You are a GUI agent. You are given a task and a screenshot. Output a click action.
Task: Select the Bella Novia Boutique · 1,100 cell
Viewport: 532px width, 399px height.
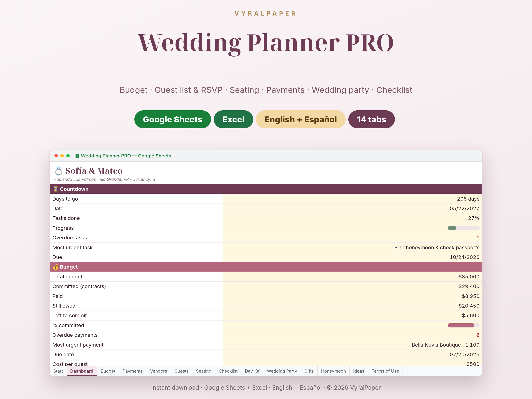[x=352, y=345]
